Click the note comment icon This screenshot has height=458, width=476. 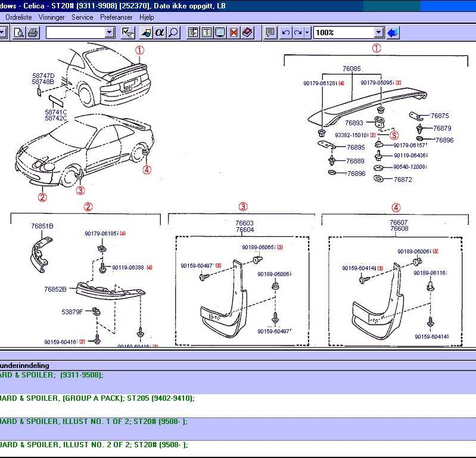pyautogui.click(x=270, y=33)
